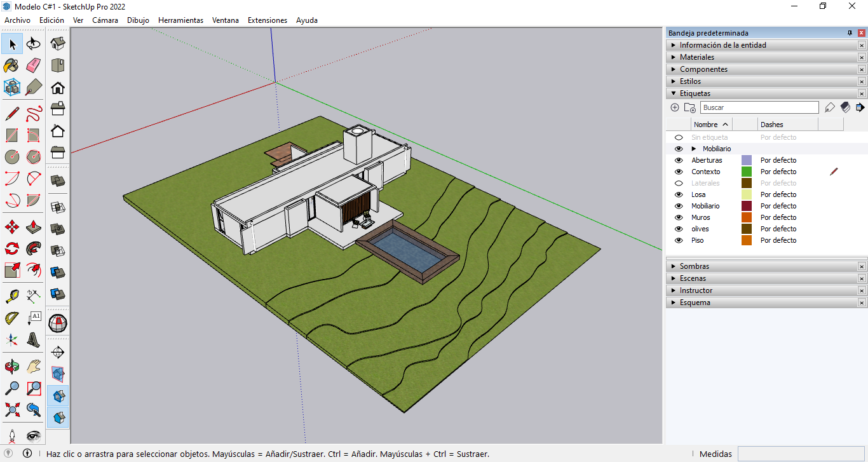Select the Eraser tool

pos(34,65)
